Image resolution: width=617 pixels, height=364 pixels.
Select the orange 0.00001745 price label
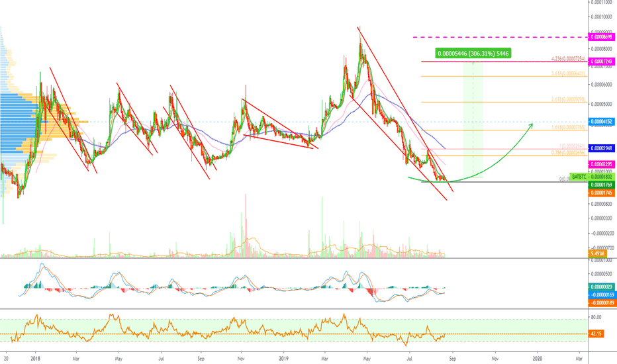[x=601, y=193]
